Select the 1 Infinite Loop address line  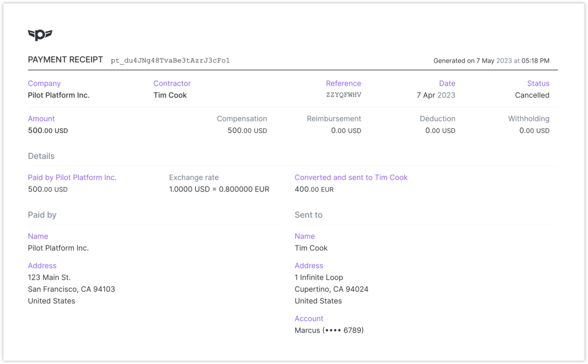[319, 277]
